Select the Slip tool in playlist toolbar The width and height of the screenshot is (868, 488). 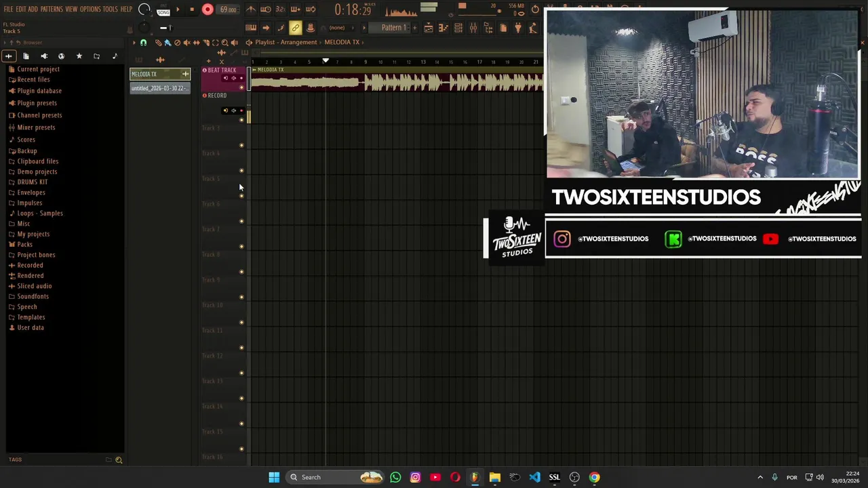coord(196,43)
